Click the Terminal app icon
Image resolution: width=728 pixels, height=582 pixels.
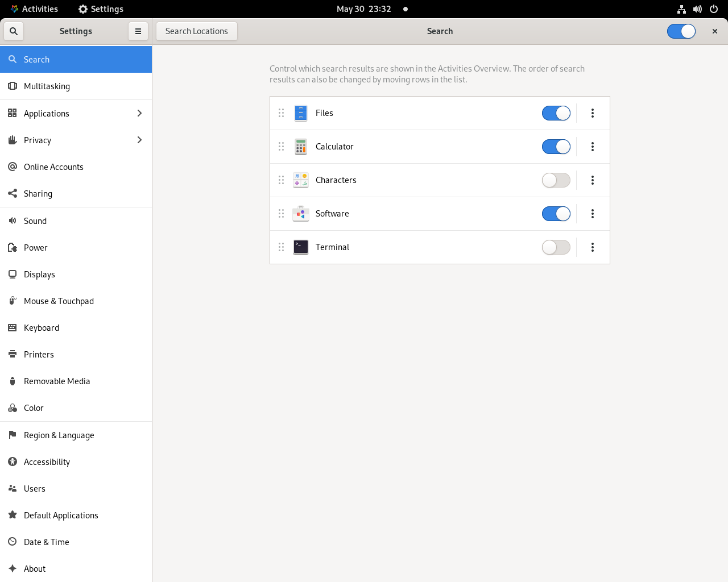pyautogui.click(x=301, y=247)
